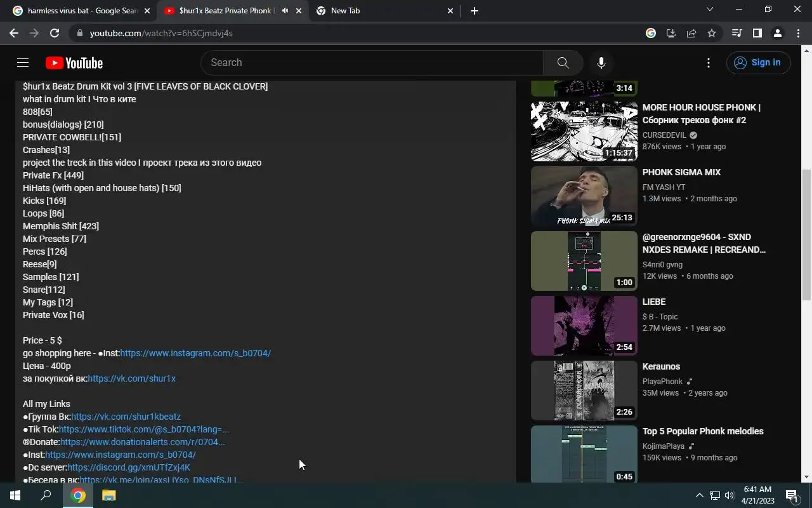This screenshot has height=508, width=812.
Task: Open the notification center icon
Action: [x=792, y=495]
